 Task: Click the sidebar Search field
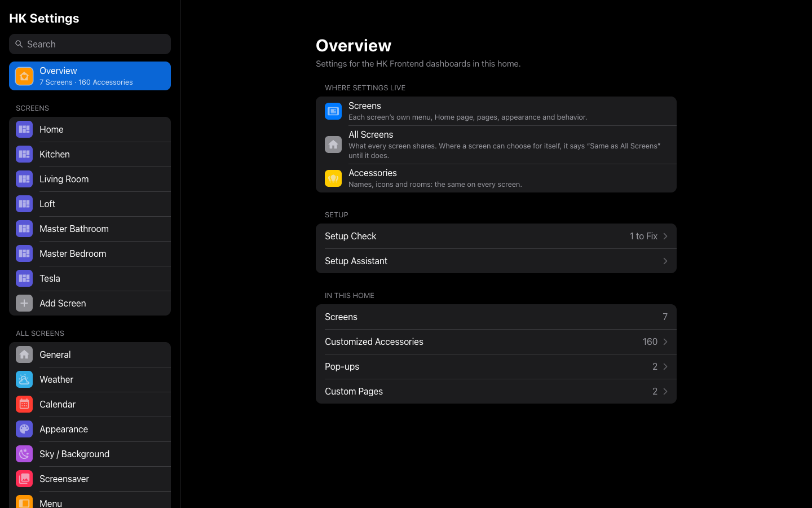coord(90,44)
